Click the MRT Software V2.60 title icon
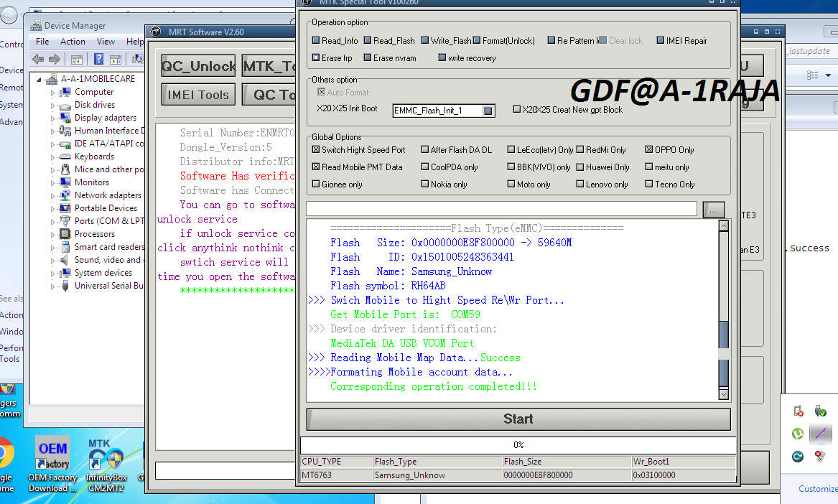 click(x=156, y=32)
